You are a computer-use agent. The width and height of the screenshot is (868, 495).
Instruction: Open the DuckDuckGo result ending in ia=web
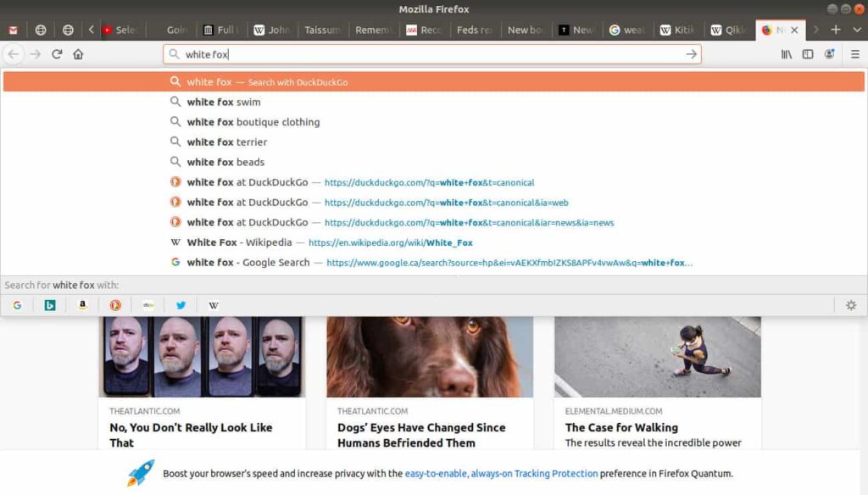[x=433, y=203]
